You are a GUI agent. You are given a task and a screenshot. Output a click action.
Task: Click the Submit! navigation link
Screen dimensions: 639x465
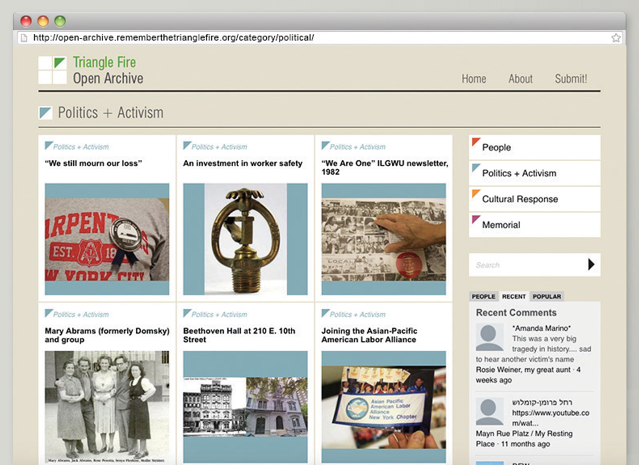click(571, 79)
